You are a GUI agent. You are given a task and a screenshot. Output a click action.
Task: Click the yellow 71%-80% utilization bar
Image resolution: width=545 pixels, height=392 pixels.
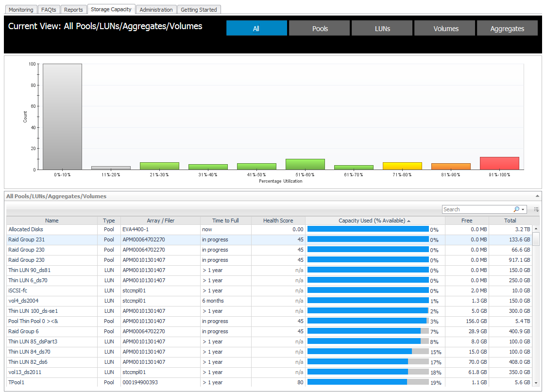402,166
